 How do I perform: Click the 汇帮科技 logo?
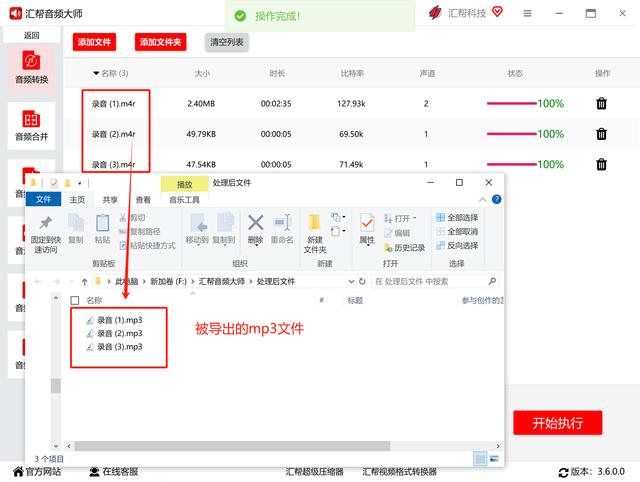click(435, 13)
